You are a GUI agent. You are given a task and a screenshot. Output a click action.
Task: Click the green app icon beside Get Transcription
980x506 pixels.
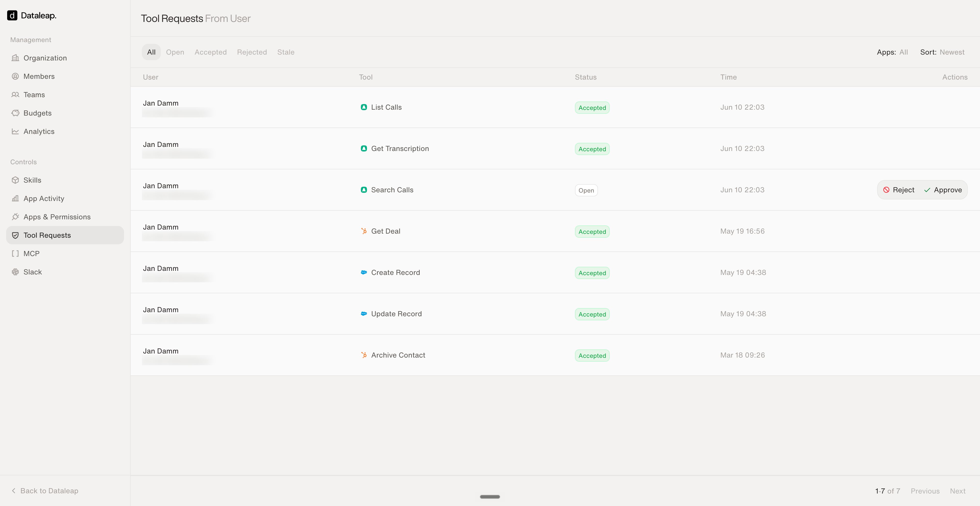(364, 149)
